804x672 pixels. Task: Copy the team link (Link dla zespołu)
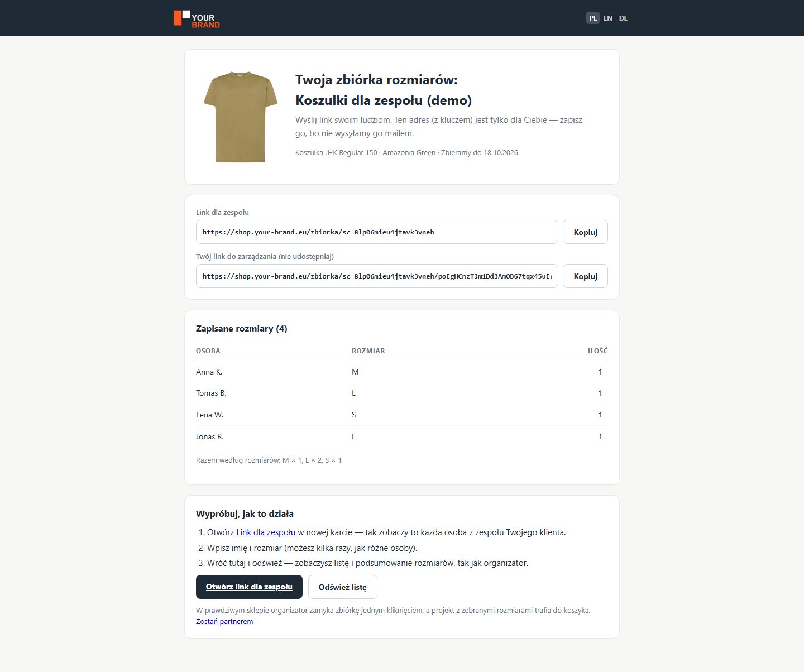[x=585, y=232]
